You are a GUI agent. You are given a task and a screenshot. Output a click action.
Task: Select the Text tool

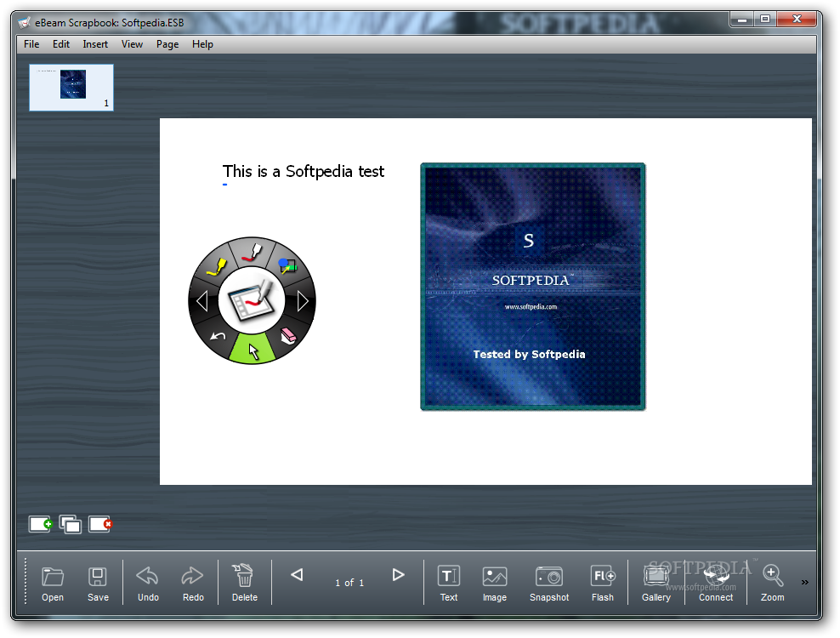pos(448,584)
